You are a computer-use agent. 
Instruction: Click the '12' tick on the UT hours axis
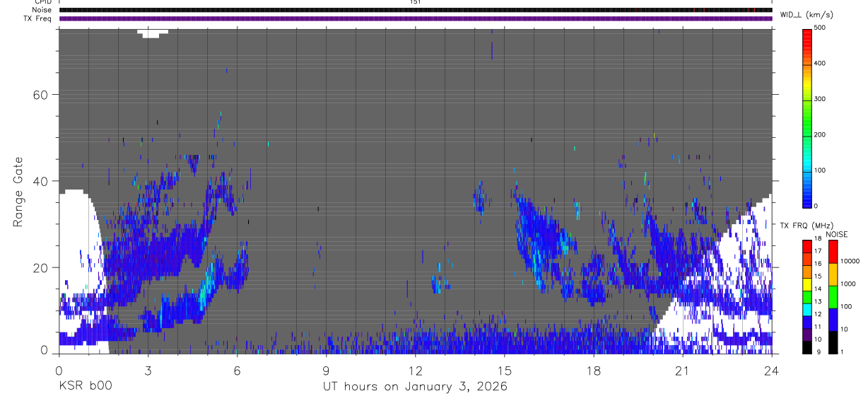[416, 370]
